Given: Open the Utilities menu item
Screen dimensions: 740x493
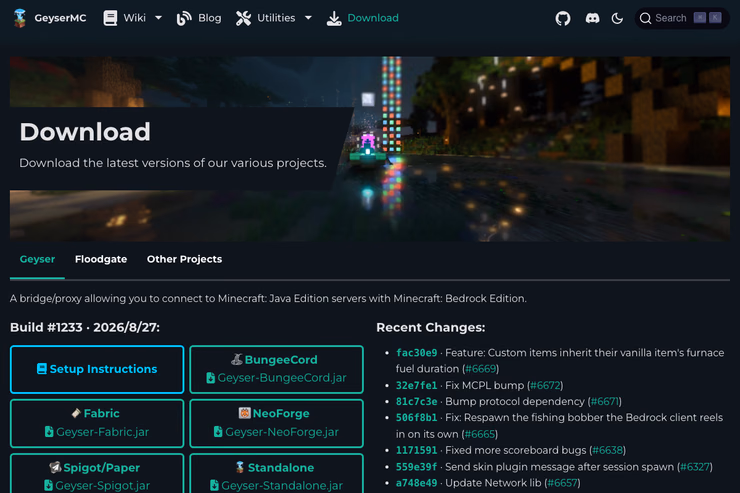Looking at the screenshot, I should 276,18.
